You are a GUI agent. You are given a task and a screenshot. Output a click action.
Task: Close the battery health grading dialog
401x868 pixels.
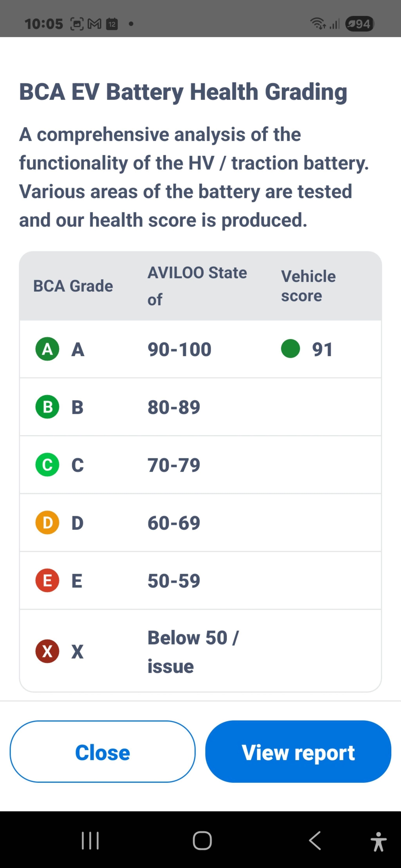tap(103, 752)
